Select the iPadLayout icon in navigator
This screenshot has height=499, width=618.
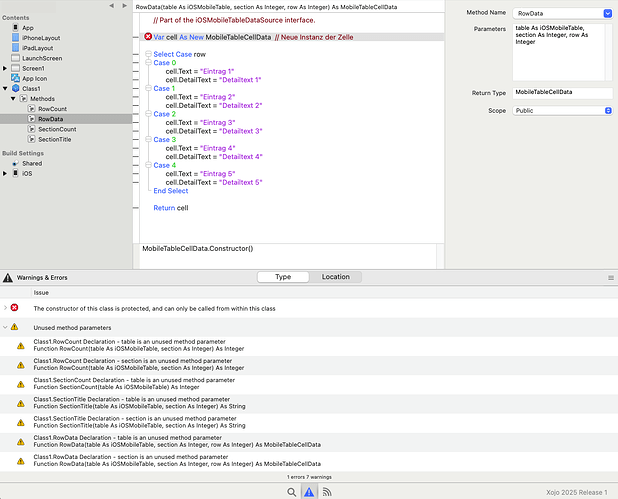(15, 48)
